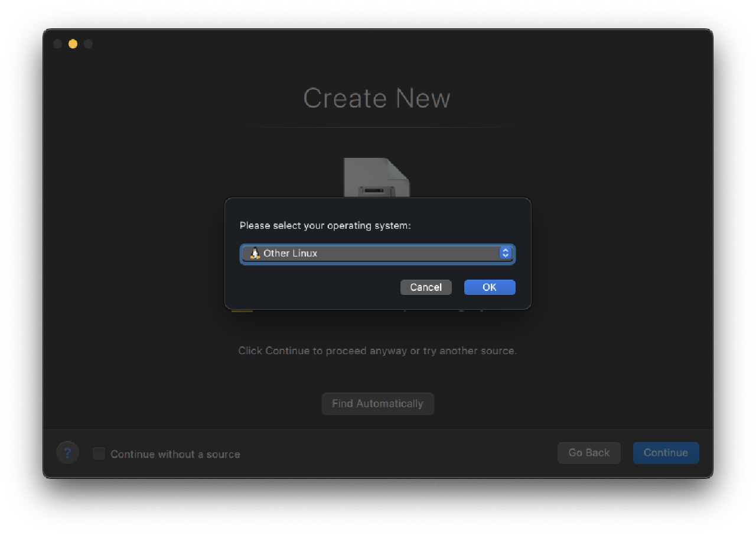Click the empty title bar of the window
This screenshot has width=756, height=535.
tap(378, 44)
